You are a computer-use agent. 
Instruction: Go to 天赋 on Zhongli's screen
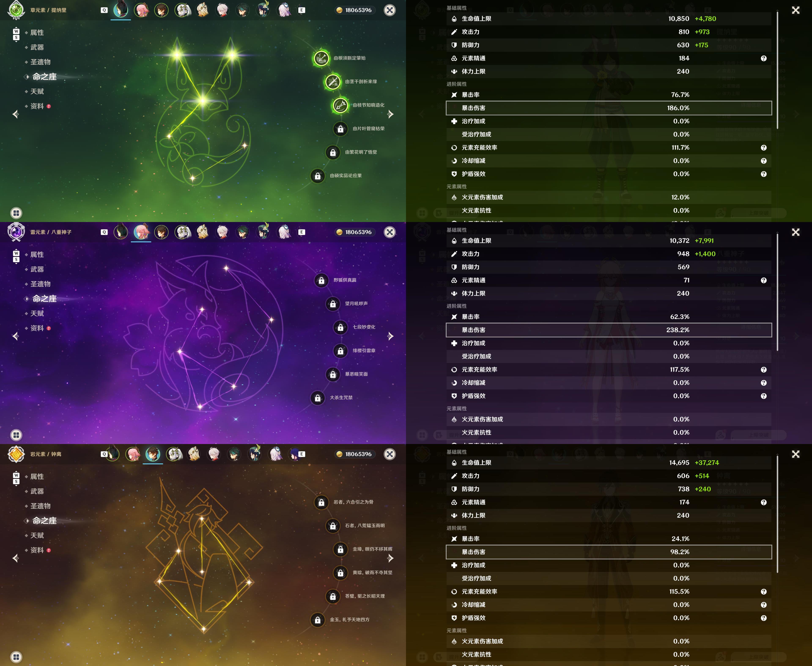coord(37,536)
